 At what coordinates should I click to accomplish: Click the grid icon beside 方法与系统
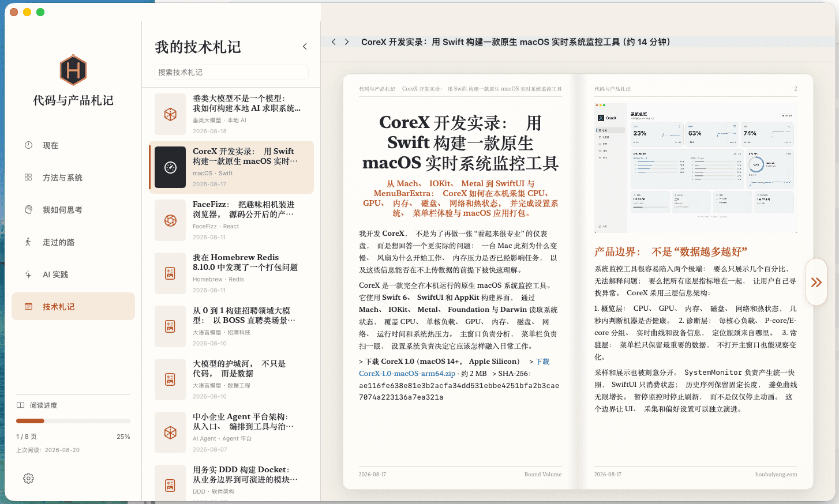28,178
